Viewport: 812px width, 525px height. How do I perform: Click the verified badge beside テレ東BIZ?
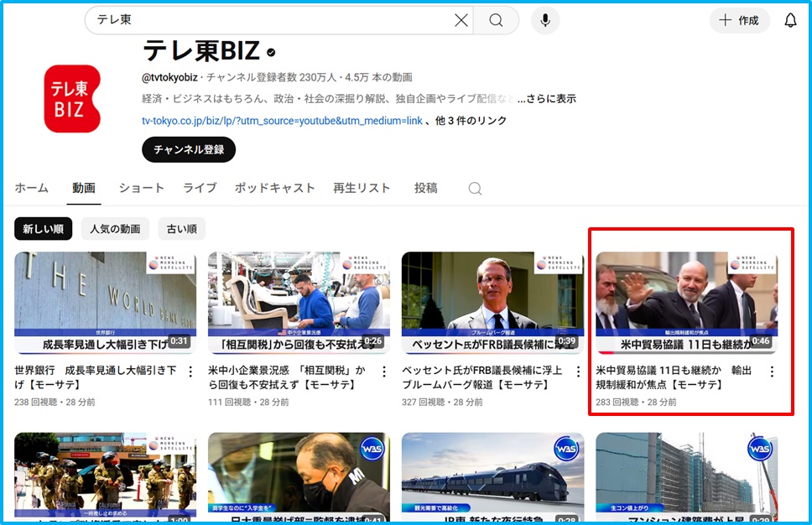(271, 52)
